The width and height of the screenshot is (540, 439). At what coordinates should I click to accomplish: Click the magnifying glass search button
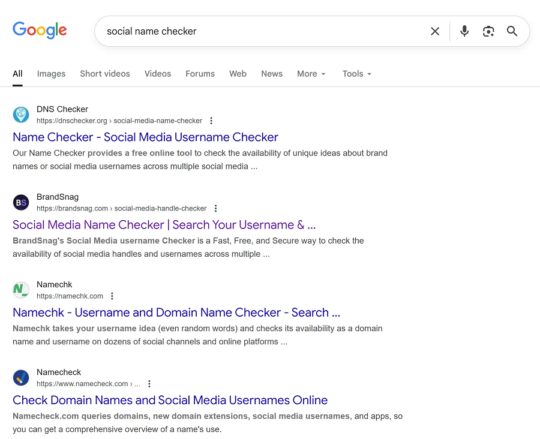tap(512, 31)
